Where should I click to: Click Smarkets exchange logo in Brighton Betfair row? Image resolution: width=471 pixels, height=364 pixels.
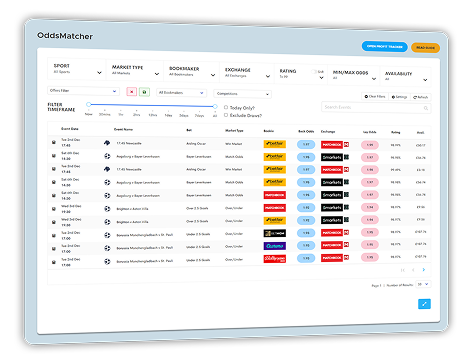[335, 220]
